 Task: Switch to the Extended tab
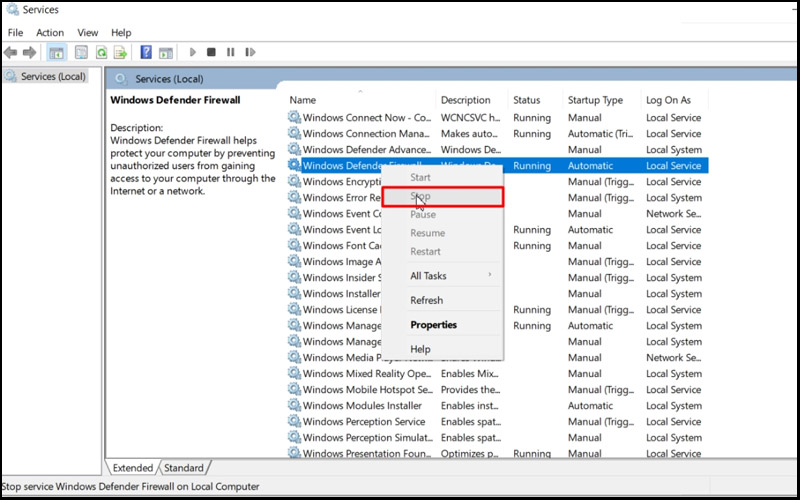[133, 468]
